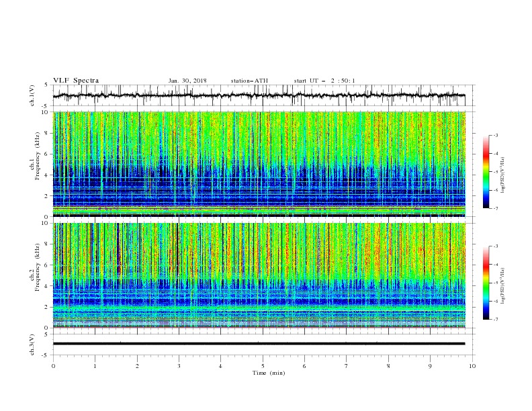
Task: Click time axis tick label "8"
Action: [388, 366]
